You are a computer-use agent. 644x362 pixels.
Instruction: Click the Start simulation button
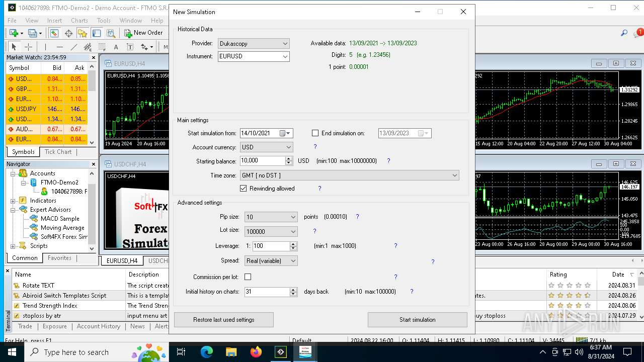pyautogui.click(x=418, y=320)
